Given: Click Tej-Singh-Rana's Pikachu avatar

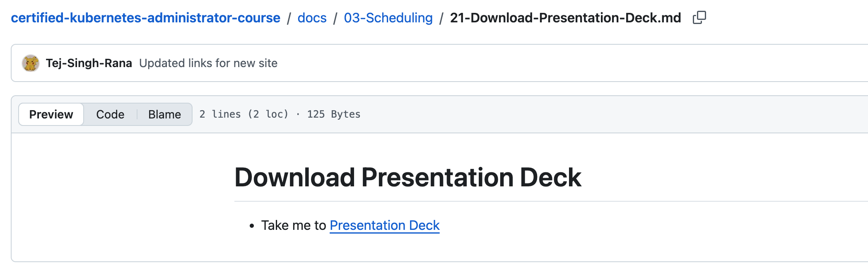Looking at the screenshot, I should (31, 63).
